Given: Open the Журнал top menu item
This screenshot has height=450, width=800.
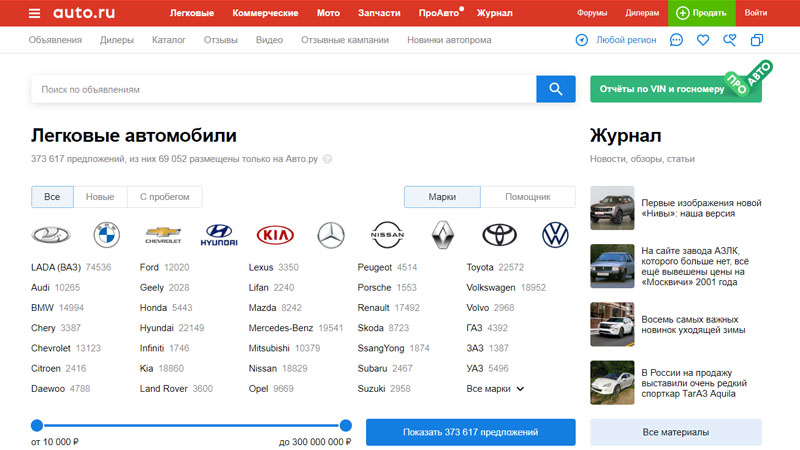Looking at the screenshot, I should coord(494,13).
